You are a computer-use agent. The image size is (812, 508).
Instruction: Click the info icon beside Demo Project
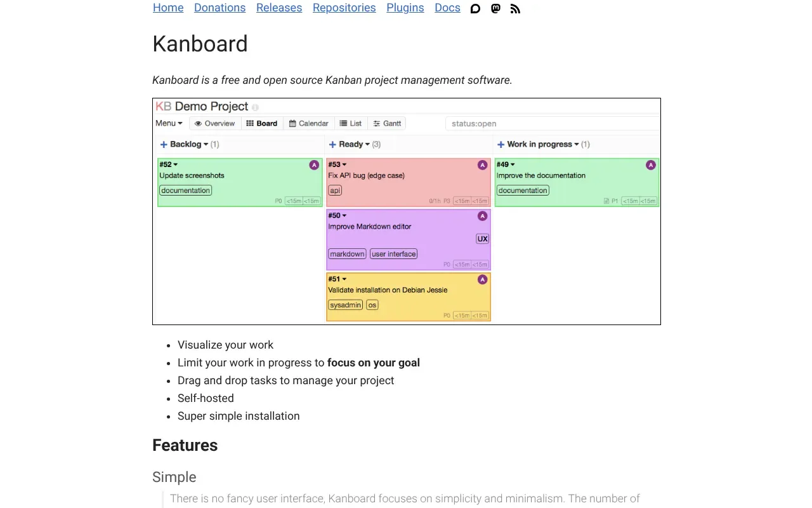[255, 107]
